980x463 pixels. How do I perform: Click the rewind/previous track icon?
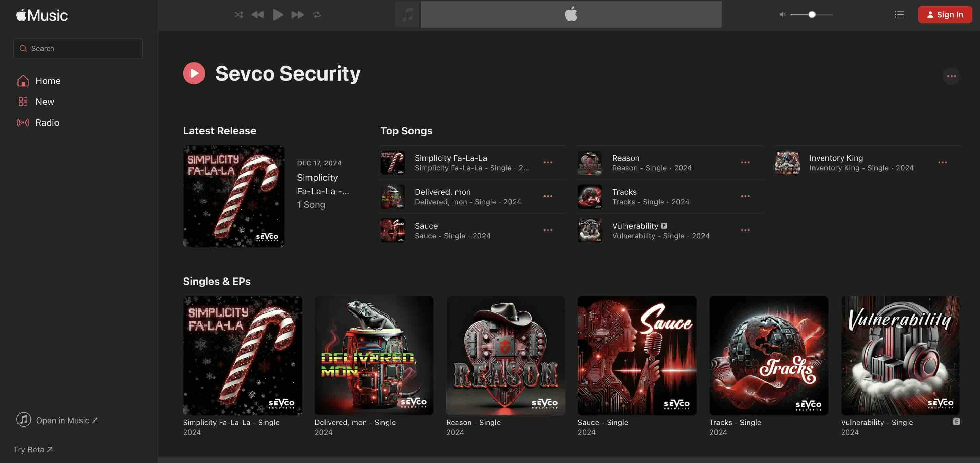(257, 14)
